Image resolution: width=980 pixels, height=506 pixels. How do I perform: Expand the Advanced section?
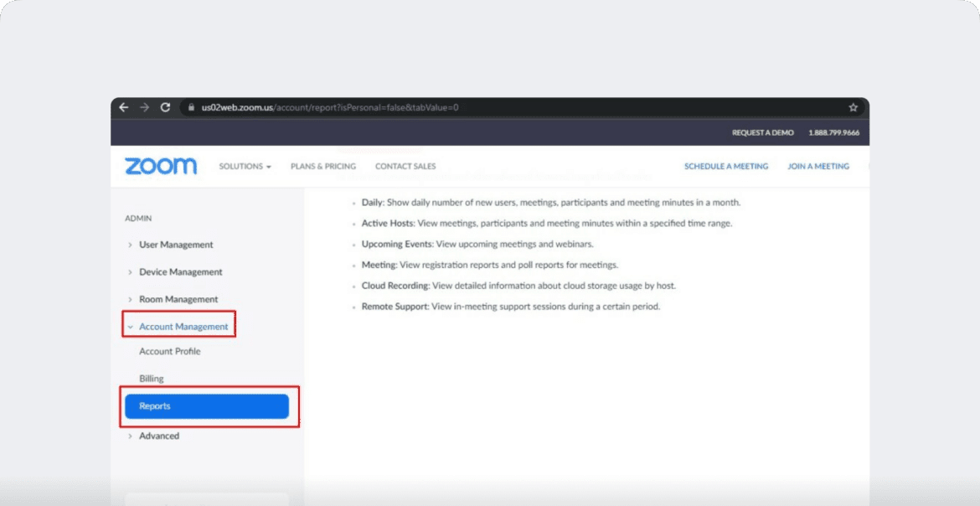tap(154, 436)
